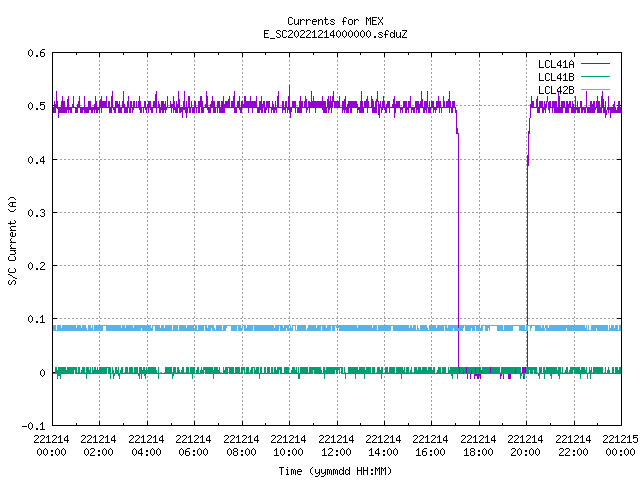Click the 0.4 y-axis tick value
Viewport: 640px width, 480px height.
36,160
